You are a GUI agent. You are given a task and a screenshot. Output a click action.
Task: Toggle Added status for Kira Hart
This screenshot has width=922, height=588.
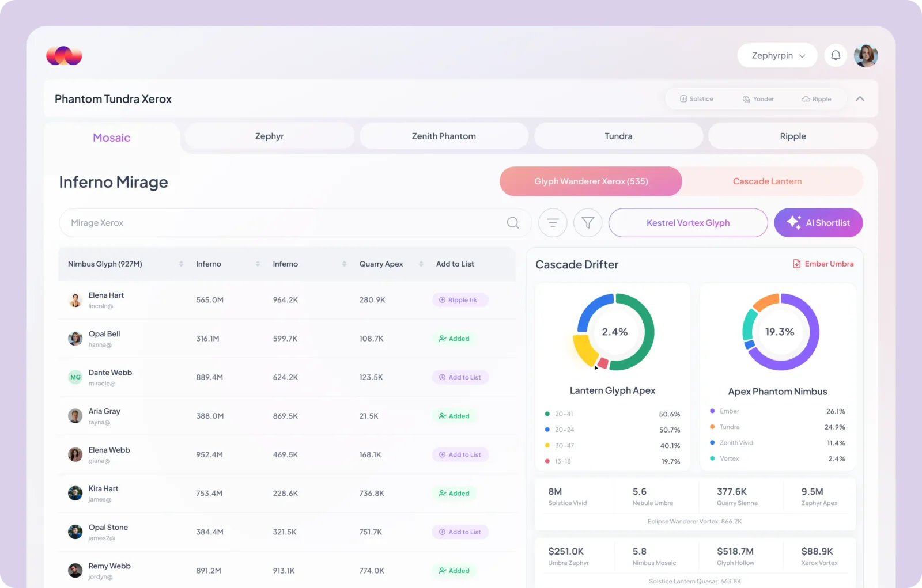click(x=454, y=493)
